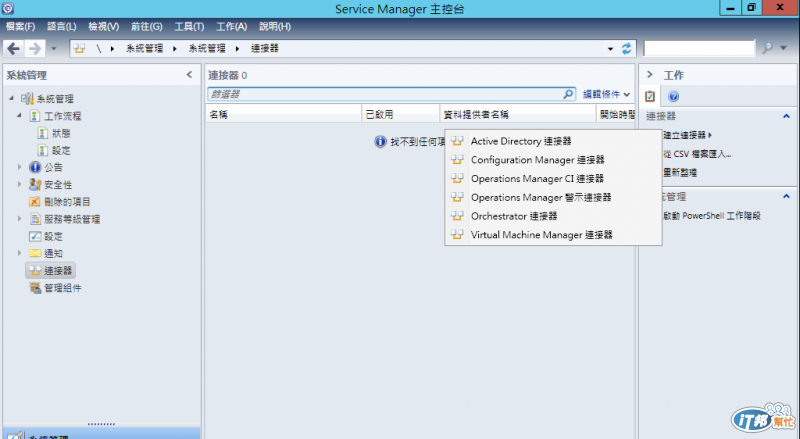The height and width of the screenshot is (439, 800).
Task: Sort by the 已啟用 column header
Action: tap(401, 114)
